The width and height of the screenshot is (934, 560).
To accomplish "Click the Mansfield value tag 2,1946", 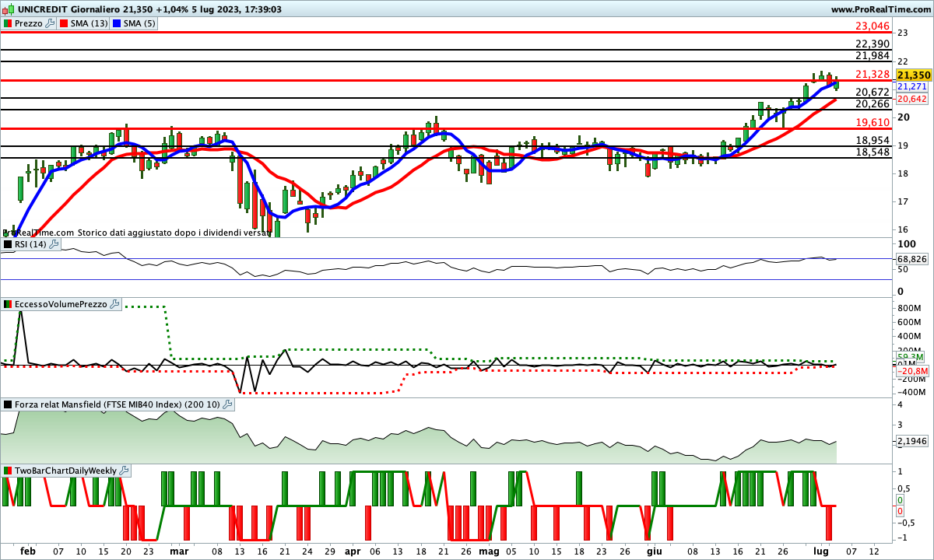I will tap(912, 441).
